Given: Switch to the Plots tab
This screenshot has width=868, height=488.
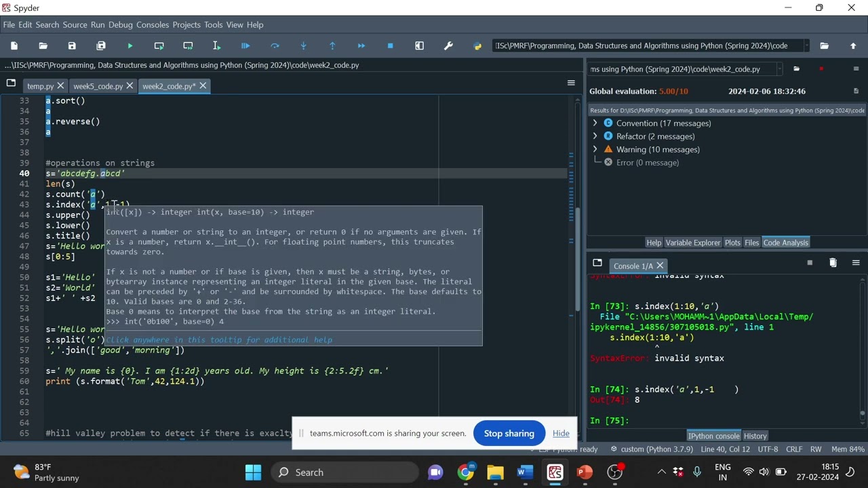Looking at the screenshot, I should click(732, 243).
